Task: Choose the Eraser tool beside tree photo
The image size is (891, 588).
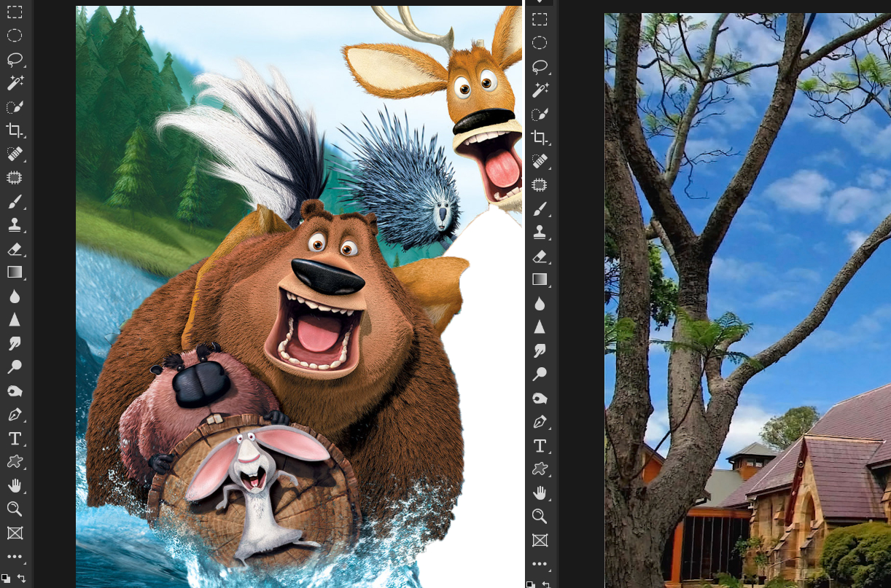Action: coord(540,256)
